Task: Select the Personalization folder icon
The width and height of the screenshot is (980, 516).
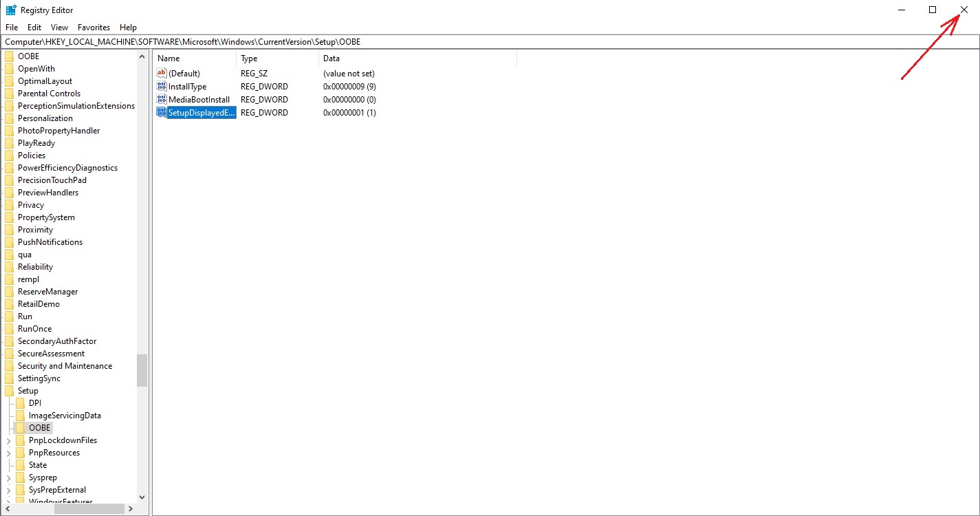Action: (x=9, y=118)
